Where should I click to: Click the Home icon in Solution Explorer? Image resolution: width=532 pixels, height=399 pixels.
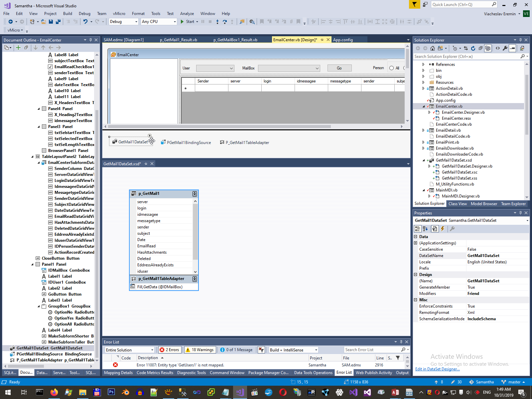tap(433, 48)
